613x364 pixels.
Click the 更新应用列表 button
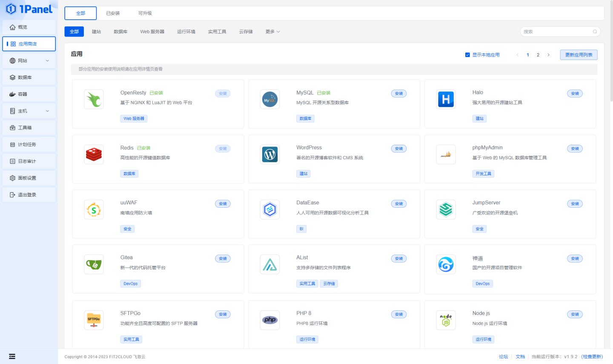tap(579, 55)
